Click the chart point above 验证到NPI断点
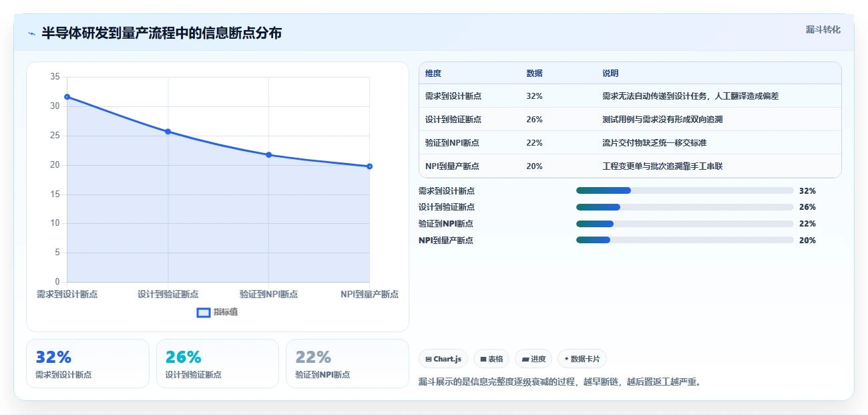The width and height of the screenshot is (868, 415). (268, 155)
